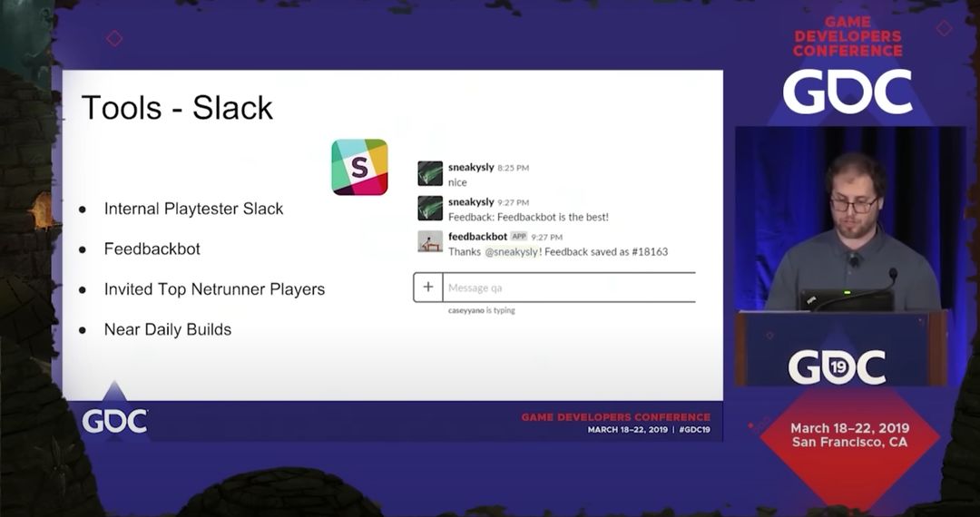Click the large GDC logo top right

(848, 92)
